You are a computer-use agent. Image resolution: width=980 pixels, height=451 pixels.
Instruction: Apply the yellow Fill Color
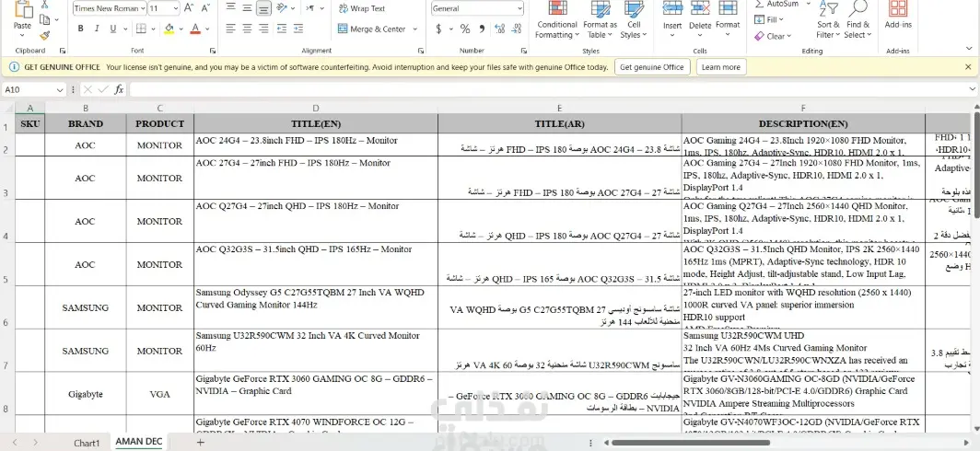[169, 29]
